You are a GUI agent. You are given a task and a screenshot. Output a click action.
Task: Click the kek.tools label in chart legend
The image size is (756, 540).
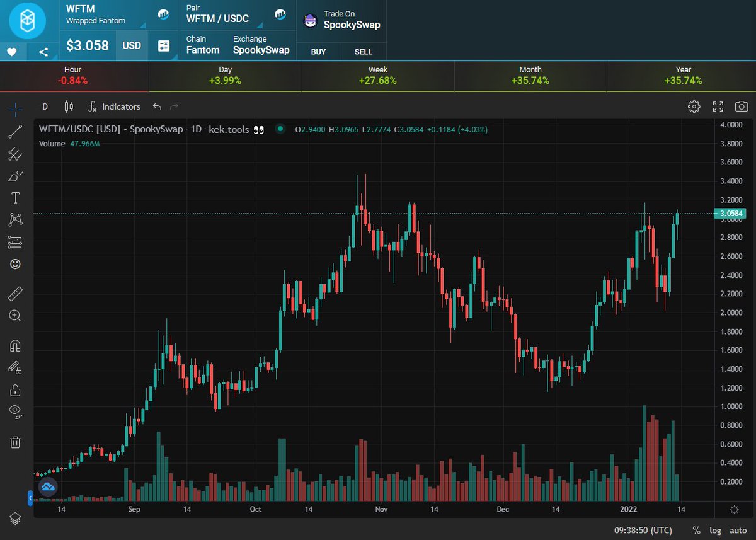230,129
